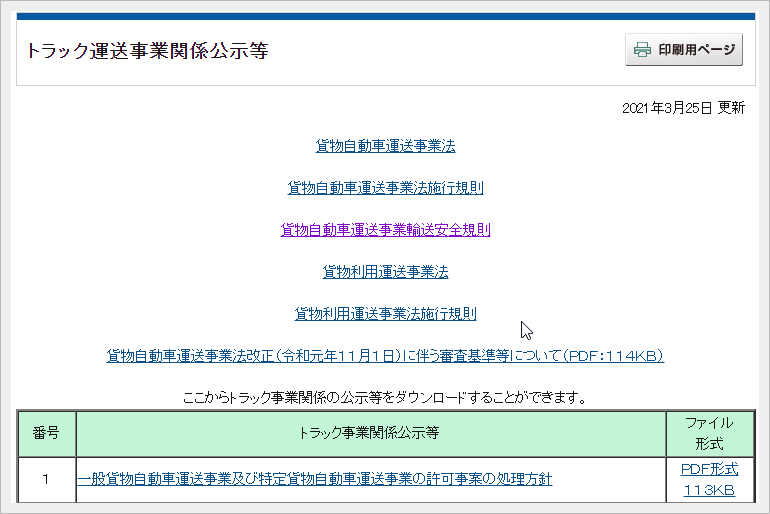Screen dimensions: 770x514
Task: Open visited link 貨物自動車運送事業輸送安全規則
Action: (x=385, y=230)
